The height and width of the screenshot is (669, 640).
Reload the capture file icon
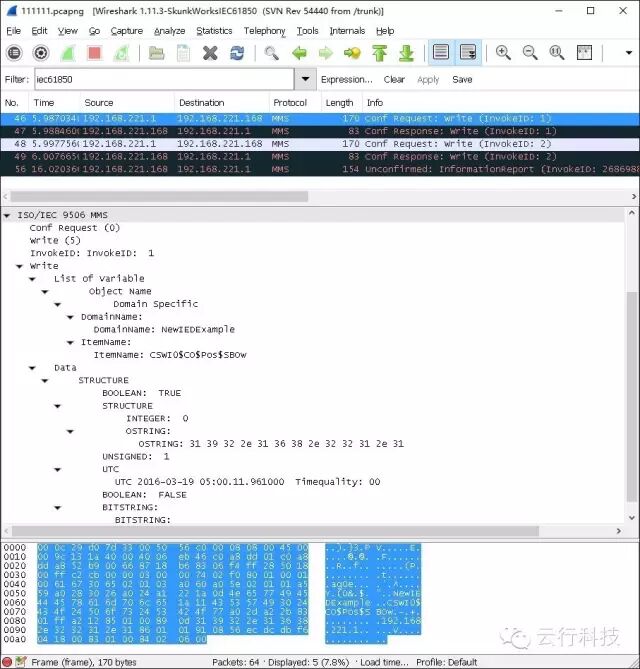pos(237,53)
